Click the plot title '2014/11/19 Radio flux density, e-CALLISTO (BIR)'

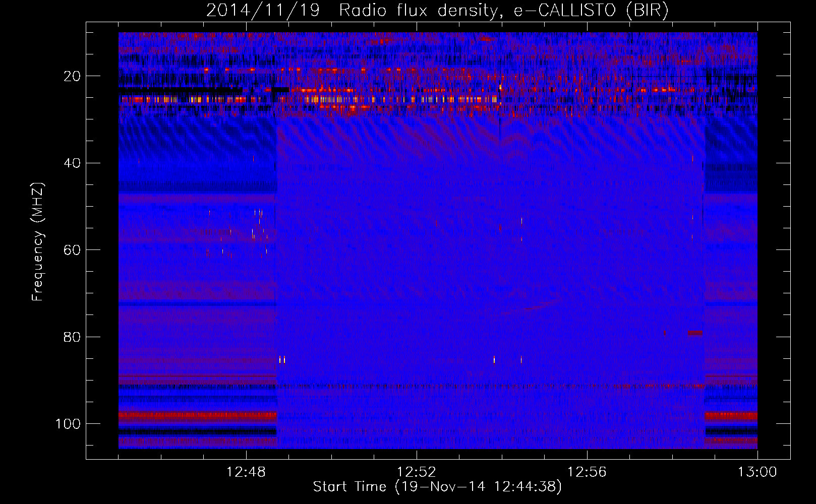[437, 11]
